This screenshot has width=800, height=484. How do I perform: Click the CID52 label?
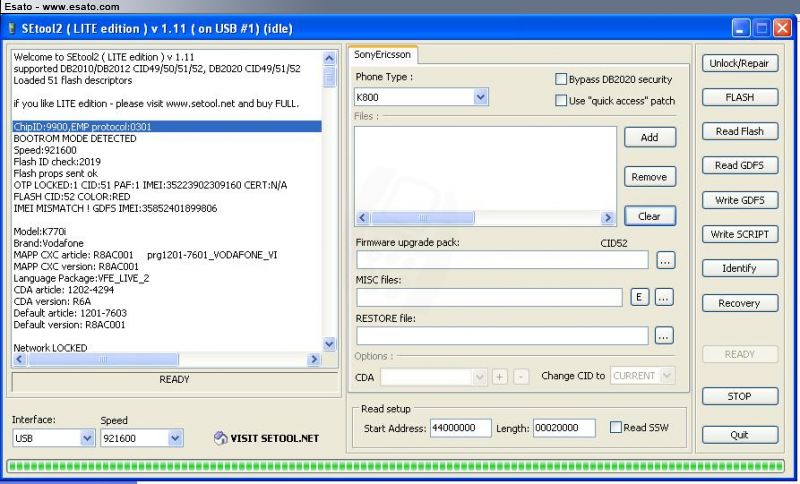pos(614,243)
